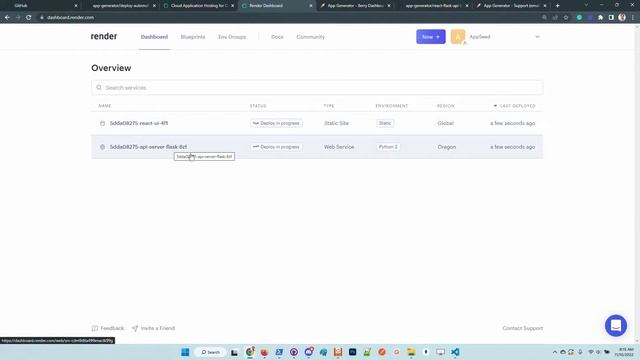The width and height of the screenshot is (640, 360).
Task: Click the render logo
Action: (x=104, y=36)
